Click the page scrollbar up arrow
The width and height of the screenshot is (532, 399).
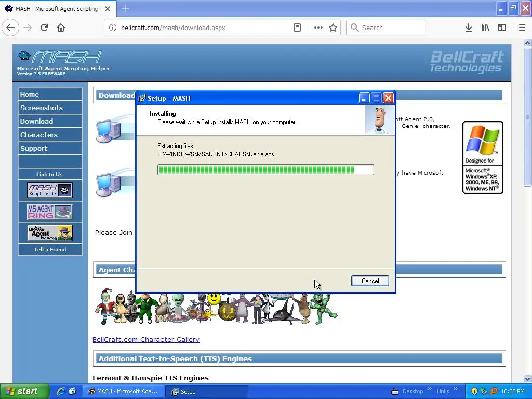point(527,43)
